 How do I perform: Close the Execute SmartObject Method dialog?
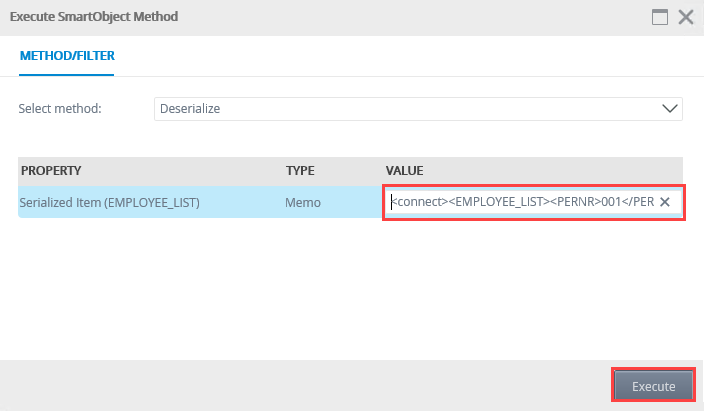tap(686, 18)
